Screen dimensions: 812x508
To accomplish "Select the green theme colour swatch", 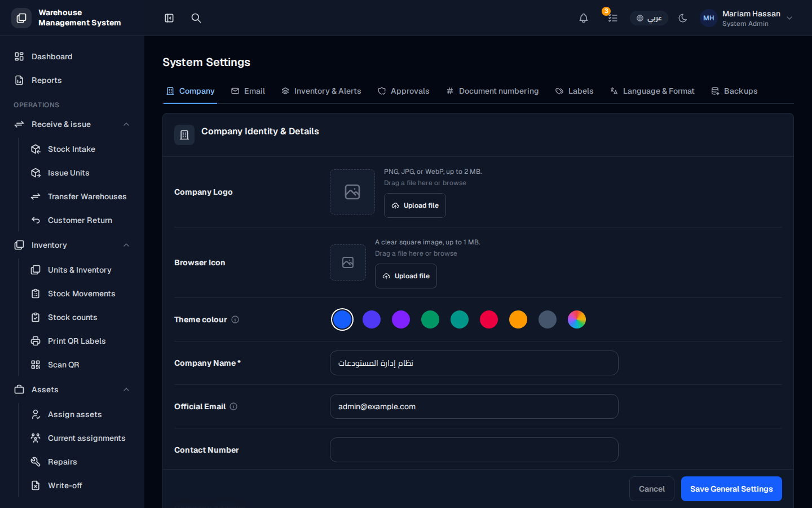I will point(430,319).
